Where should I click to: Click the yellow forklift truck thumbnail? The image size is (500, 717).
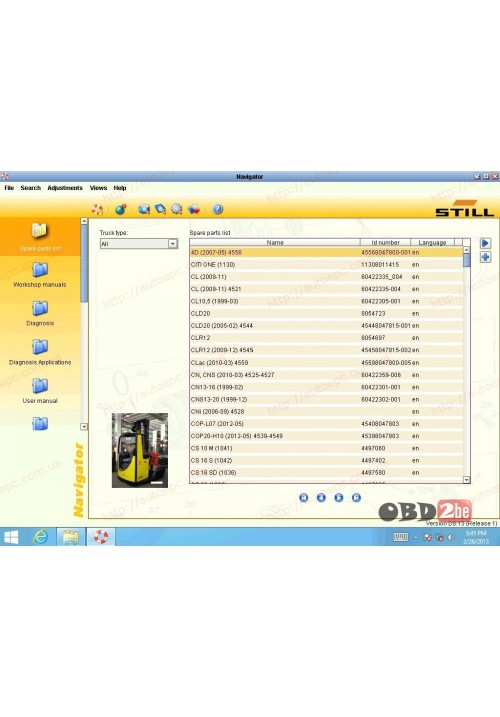click(x=140, y=450)
